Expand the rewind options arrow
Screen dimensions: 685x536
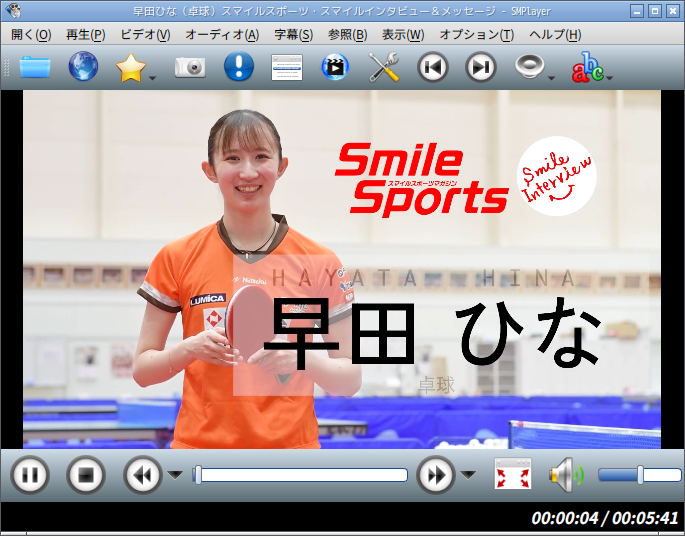pos(176,474)
